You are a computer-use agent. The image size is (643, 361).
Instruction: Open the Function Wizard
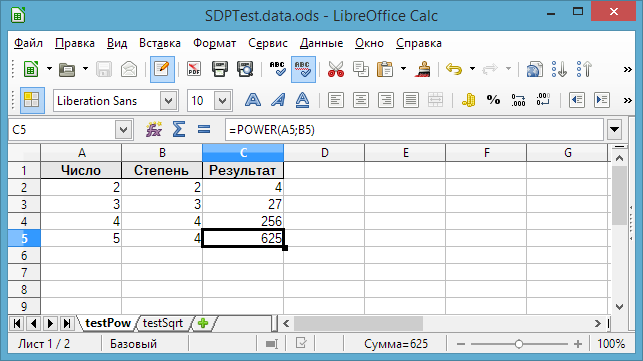pos(154,130)
